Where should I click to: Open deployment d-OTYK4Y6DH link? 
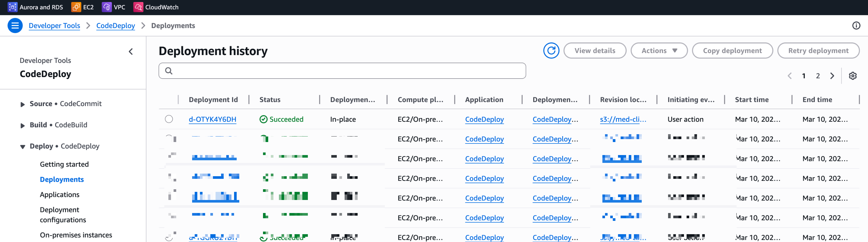[x=212, y=119]
